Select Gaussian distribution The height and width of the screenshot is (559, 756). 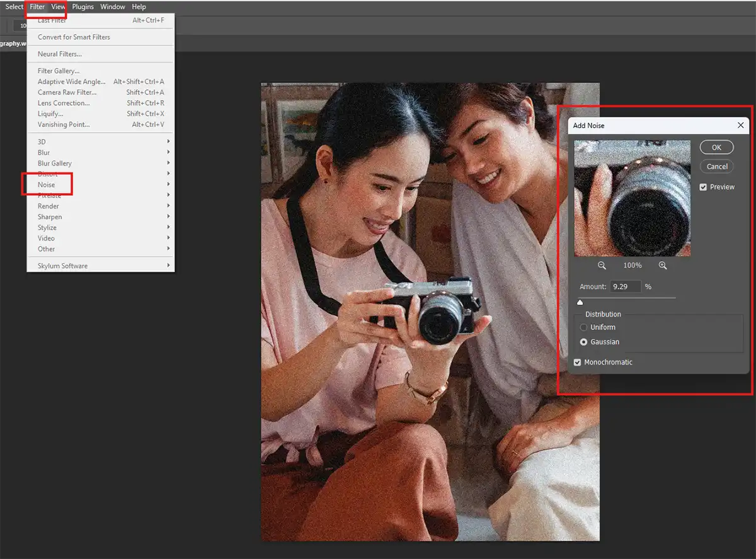tap(583, 342)
